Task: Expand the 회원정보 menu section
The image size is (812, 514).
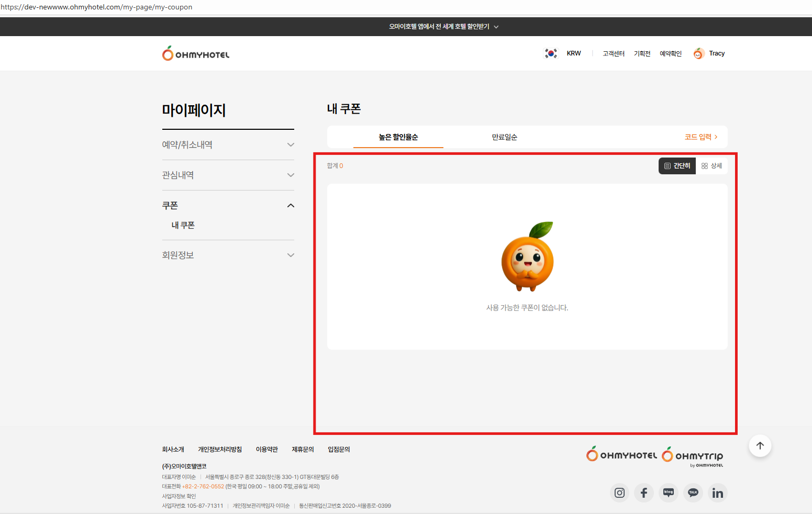Action: tap(228, 255)
